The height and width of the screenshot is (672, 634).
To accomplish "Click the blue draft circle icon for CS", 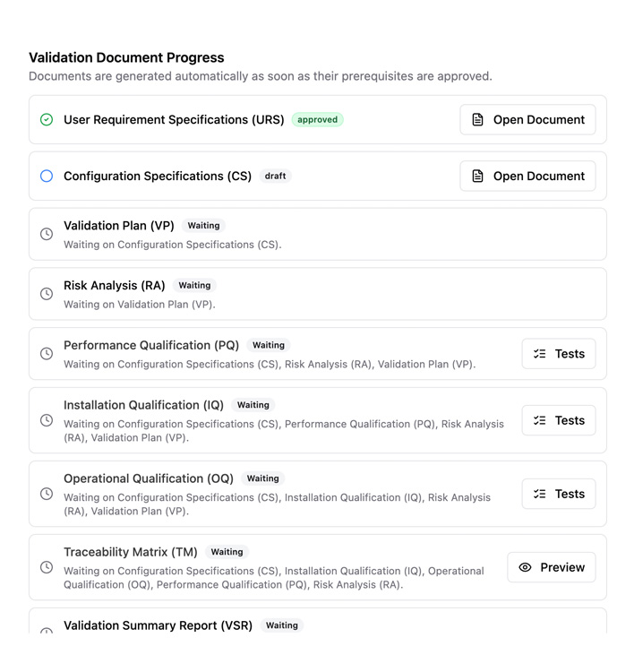I will [x=47, y=176].
